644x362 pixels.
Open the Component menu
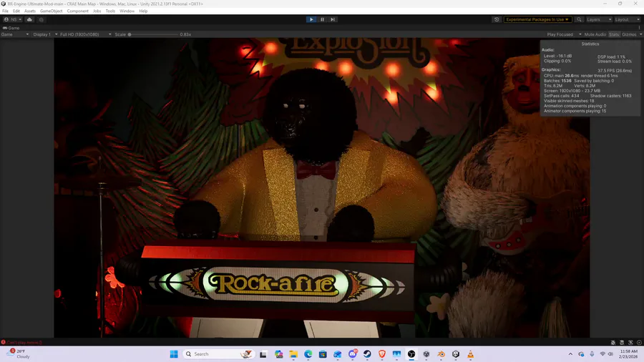click(77, 11)
